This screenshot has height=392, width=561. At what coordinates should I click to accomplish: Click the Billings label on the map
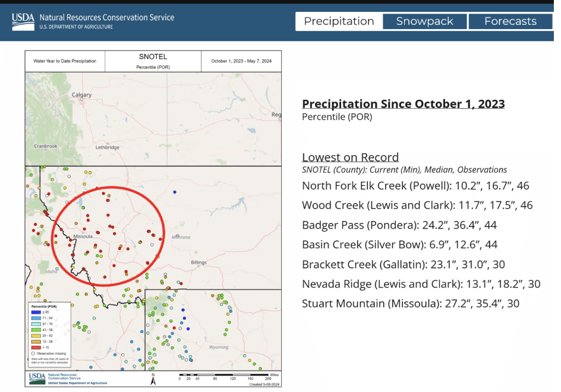tap(198, 262)
